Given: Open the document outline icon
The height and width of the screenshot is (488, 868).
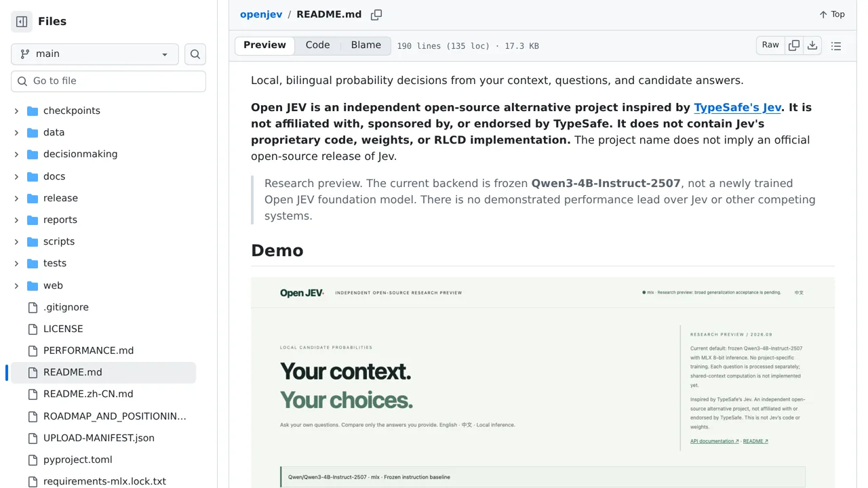Looking at the screenshot, I should coord(836,46).
